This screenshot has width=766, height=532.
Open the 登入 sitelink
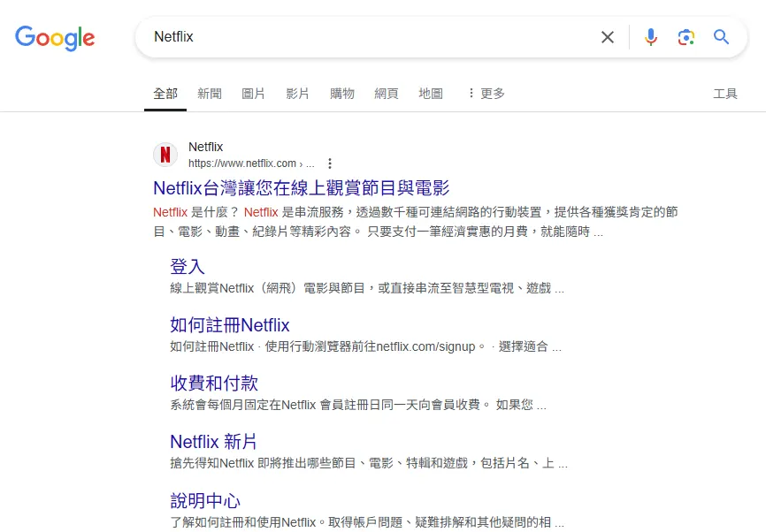pos(188,267)
